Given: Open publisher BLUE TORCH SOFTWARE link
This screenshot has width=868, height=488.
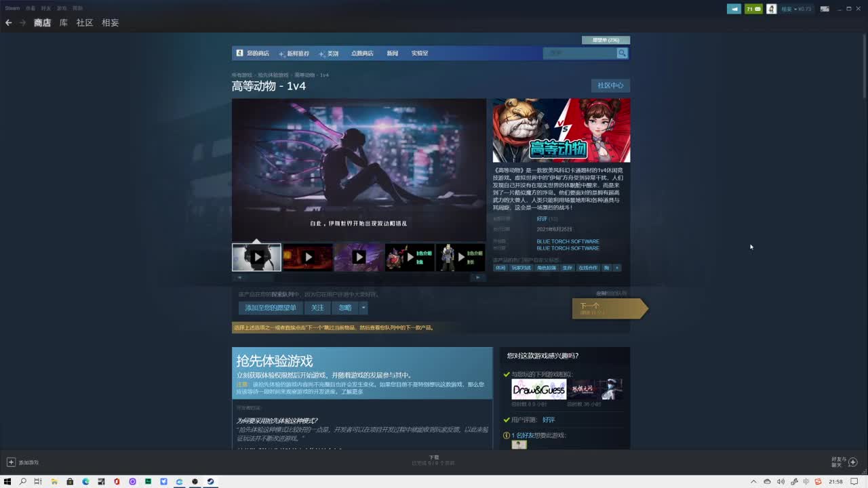Looking at the screenshot, I should tap(568, 248).
